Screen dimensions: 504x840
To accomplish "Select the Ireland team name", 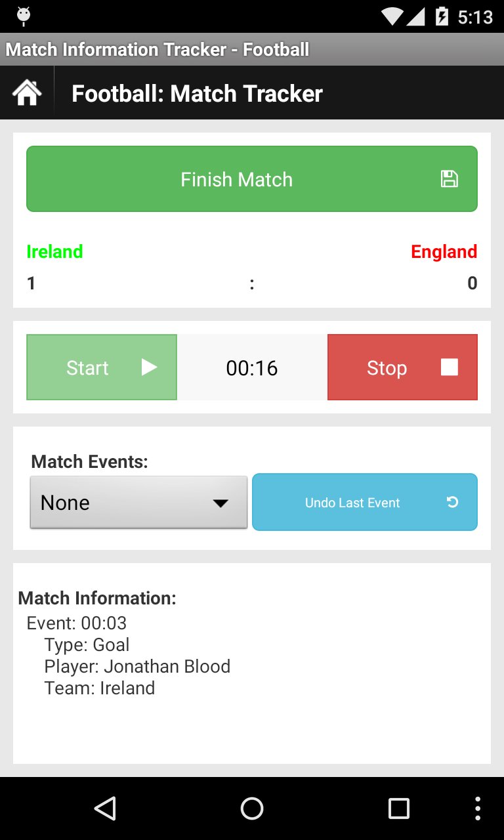I will tap(54, 251).
